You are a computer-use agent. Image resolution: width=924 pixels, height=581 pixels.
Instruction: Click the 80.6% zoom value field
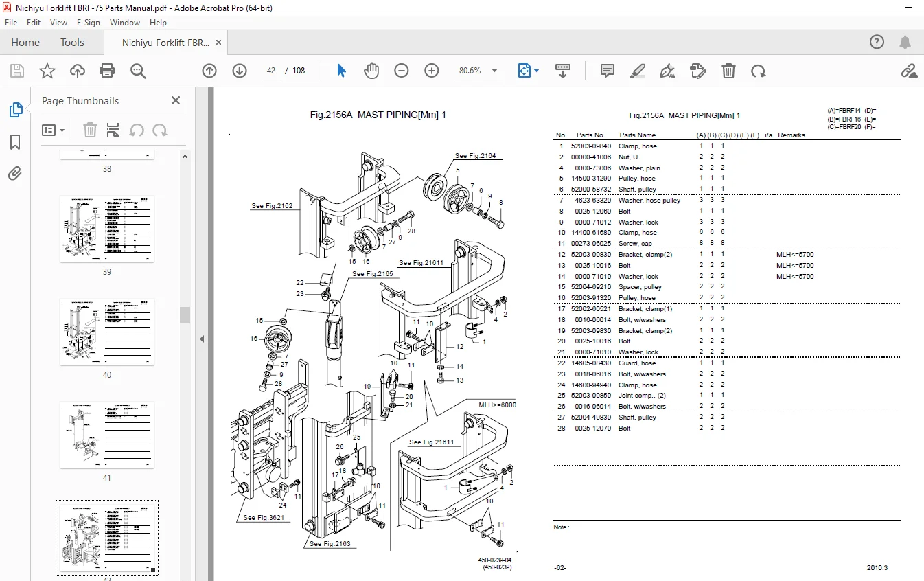(470, 71)
